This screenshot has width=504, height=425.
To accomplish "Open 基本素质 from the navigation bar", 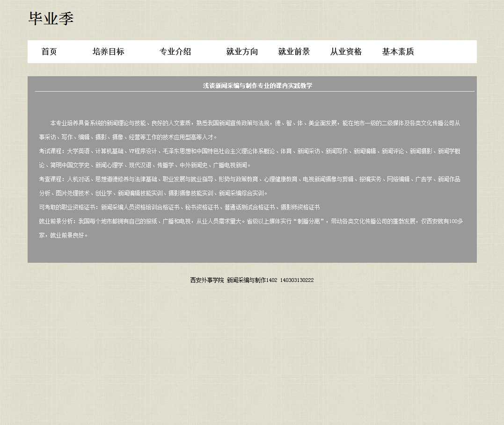I will click(x=398, y=52).
